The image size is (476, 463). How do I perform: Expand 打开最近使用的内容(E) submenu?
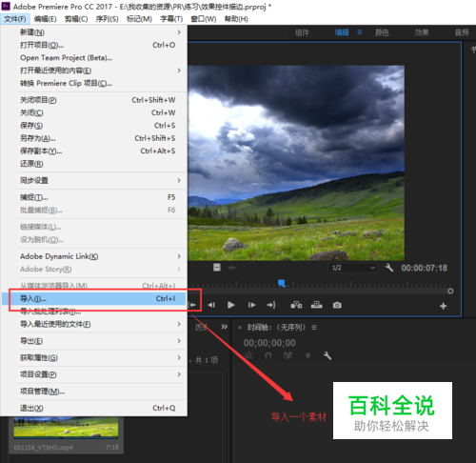click(x=94, y=70)
